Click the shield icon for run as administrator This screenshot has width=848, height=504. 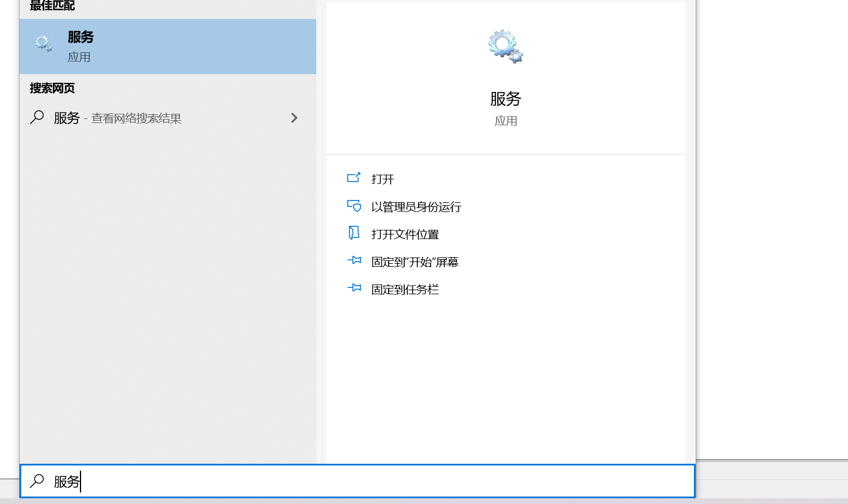[354, 206]
